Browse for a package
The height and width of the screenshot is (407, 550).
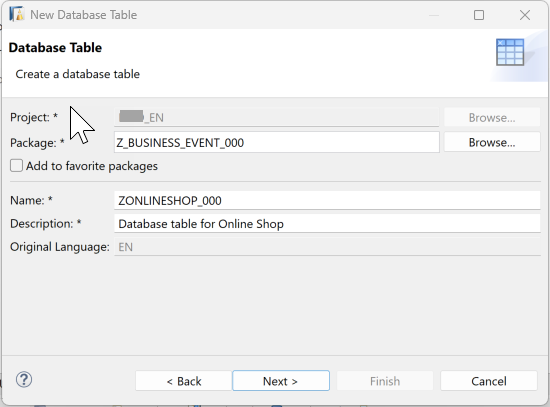(492, 142)
